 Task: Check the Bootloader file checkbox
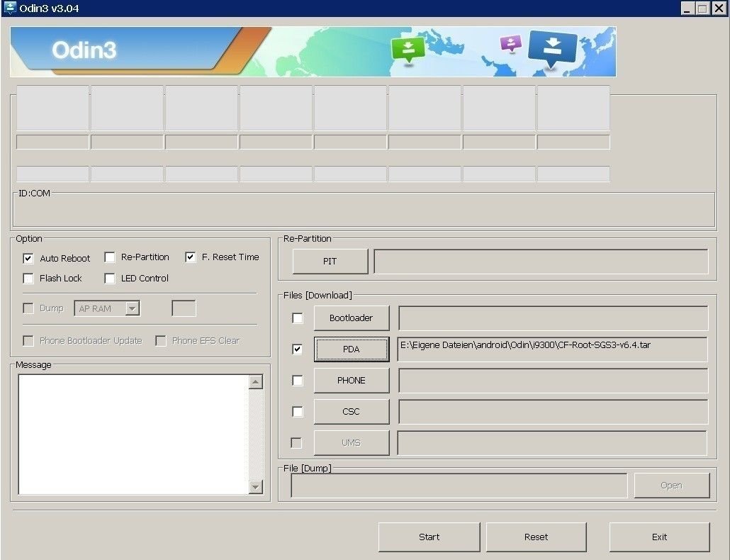(x=298, y=318)
